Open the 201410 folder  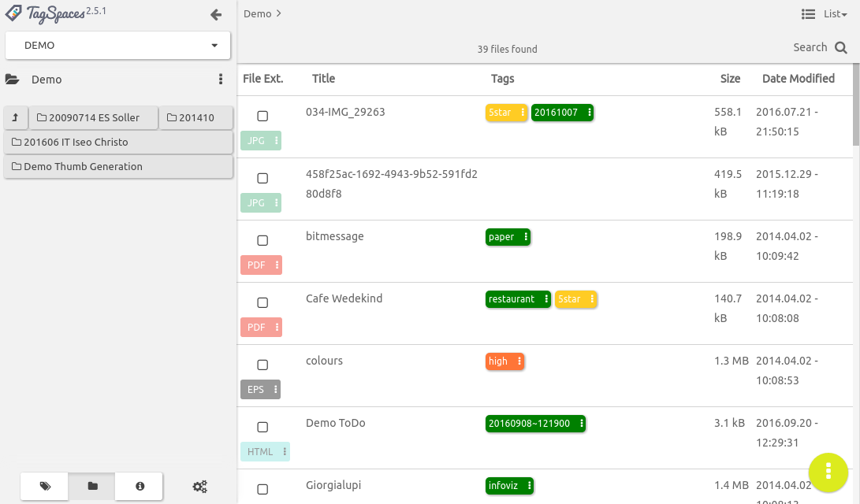[x=196, y=118]
